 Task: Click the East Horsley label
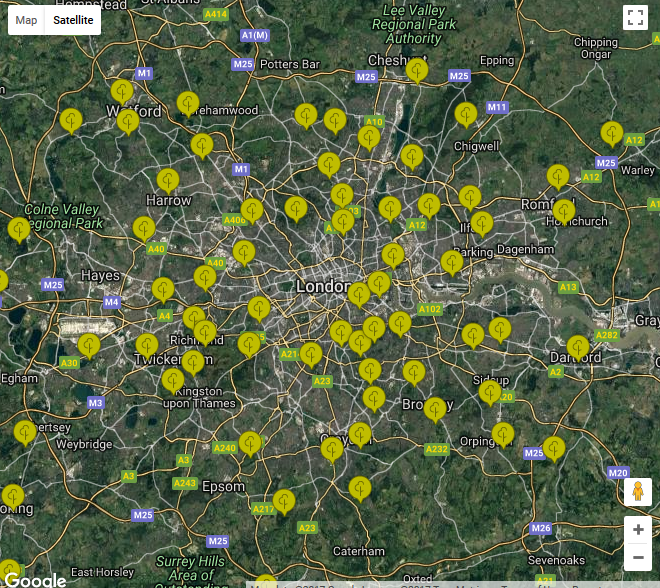tap(102, 572)
